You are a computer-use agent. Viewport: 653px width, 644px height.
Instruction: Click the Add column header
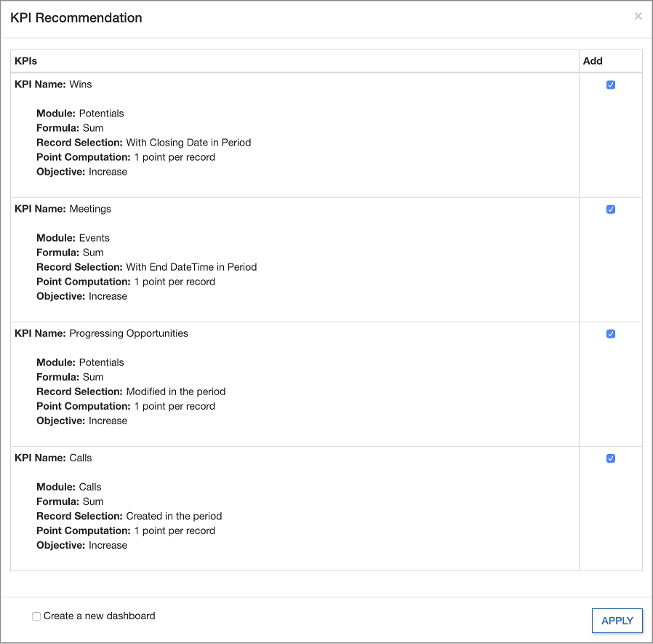(x=593, y=61)
